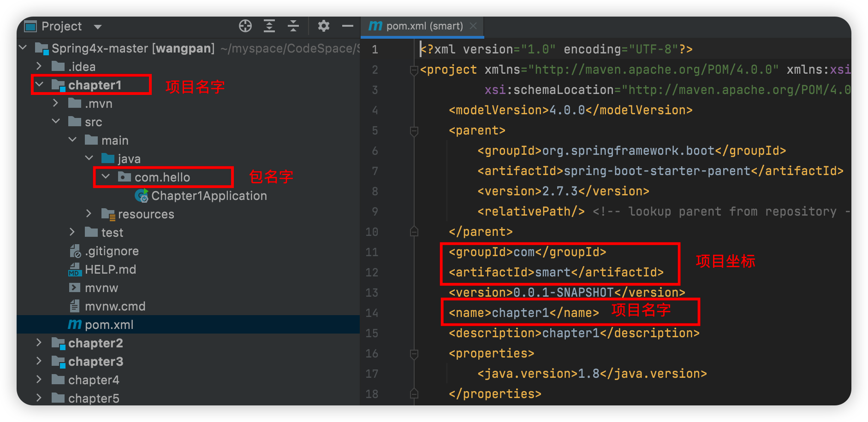
Task: Select the chapter5 folder row
Action: [188, 398]
